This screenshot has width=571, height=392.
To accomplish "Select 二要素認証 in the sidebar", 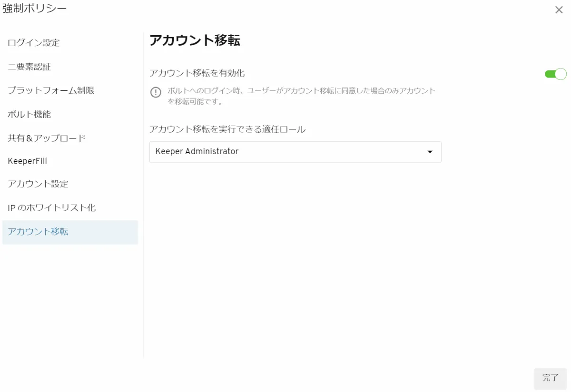I will [x=30, y=67].
